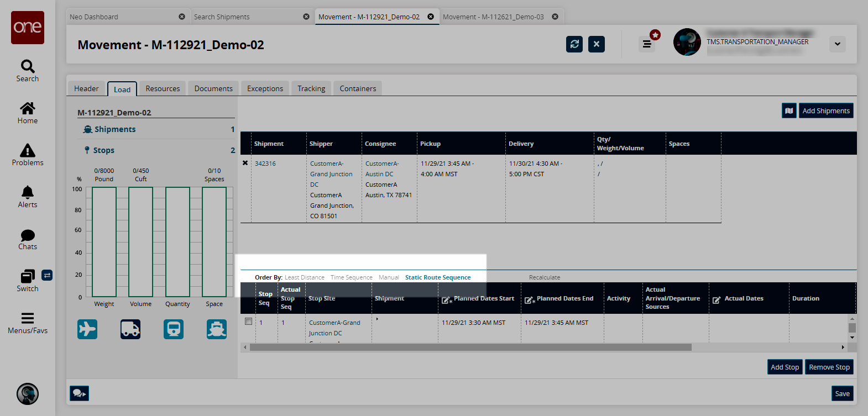Open the Exceptions tab

(x=265, y=88)
